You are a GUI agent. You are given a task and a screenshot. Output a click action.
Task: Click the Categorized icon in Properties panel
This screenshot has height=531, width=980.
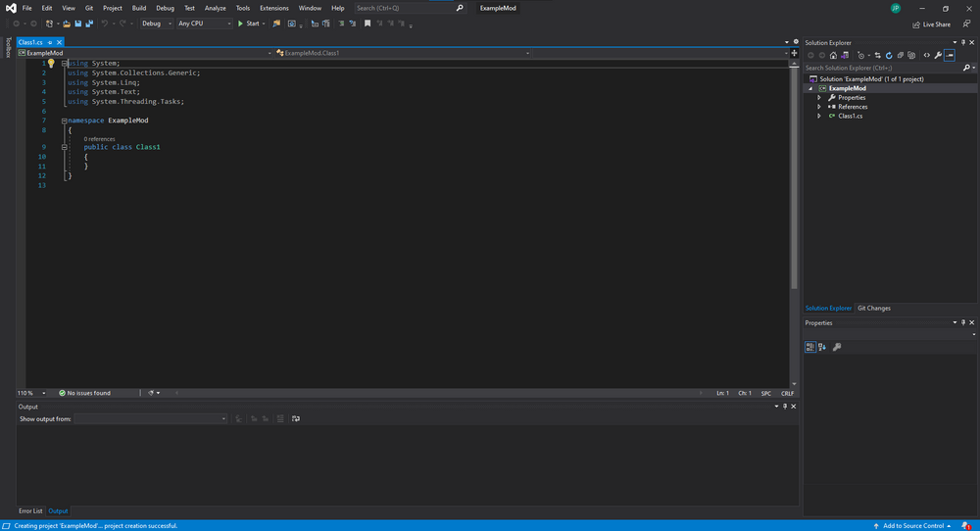tap(810, 347)
